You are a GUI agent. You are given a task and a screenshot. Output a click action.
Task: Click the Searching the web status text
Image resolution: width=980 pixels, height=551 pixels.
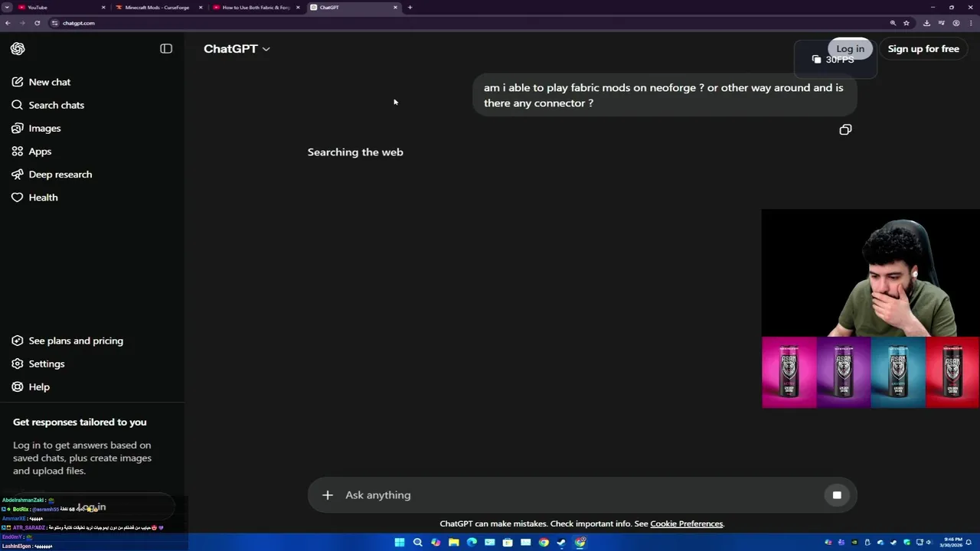click(x=355, y=152)
